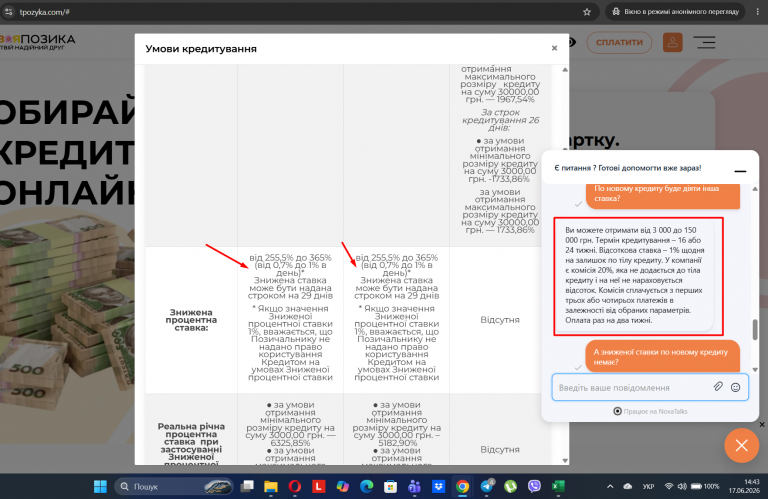
Task: Open the clock showing 14:43
Action: click(x=744, y=486)
